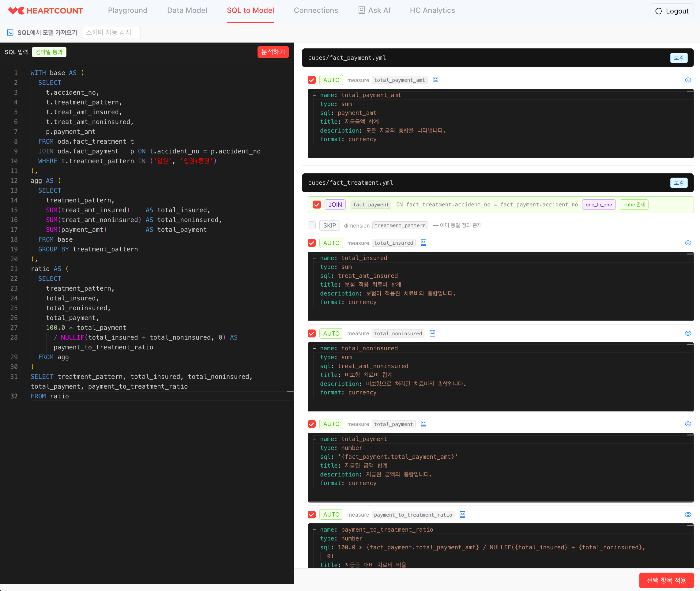Click AI icon next to total_payment_amt measure
The width and height of the screenshot is (700, 591).
(x=435, y=80)
